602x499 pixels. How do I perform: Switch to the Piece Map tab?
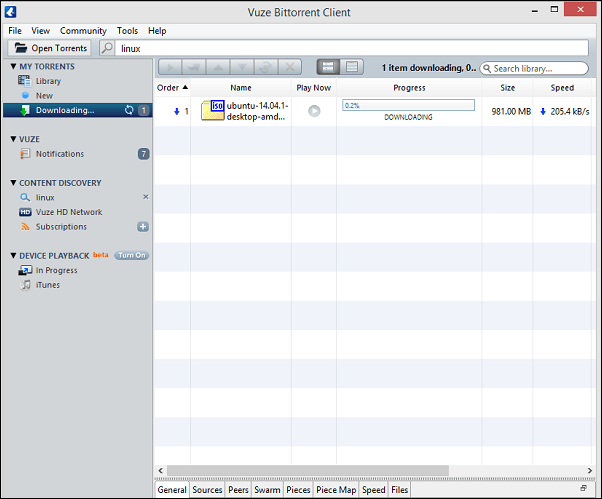coord(336,490)
